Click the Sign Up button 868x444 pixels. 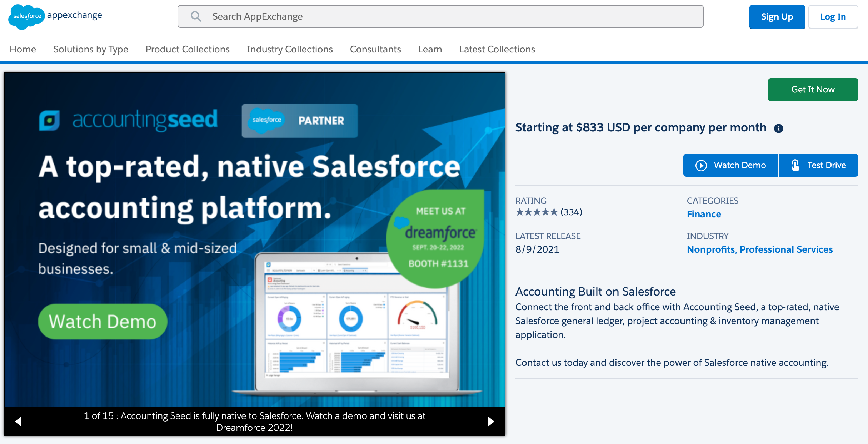coord(777,17)
